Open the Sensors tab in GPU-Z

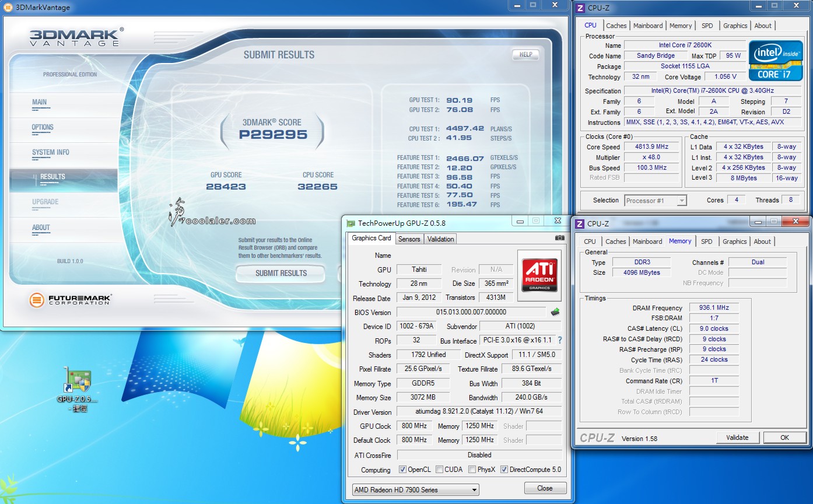[x=409, y=239]
